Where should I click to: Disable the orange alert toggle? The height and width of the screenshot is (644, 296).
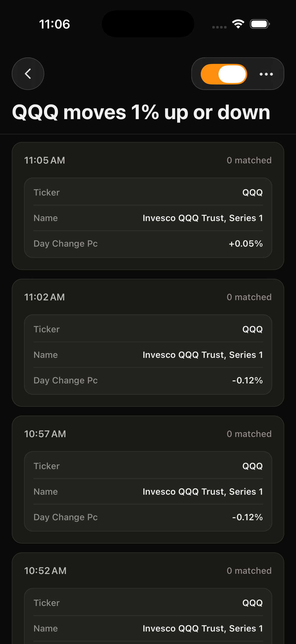click(x=224, y=74)
